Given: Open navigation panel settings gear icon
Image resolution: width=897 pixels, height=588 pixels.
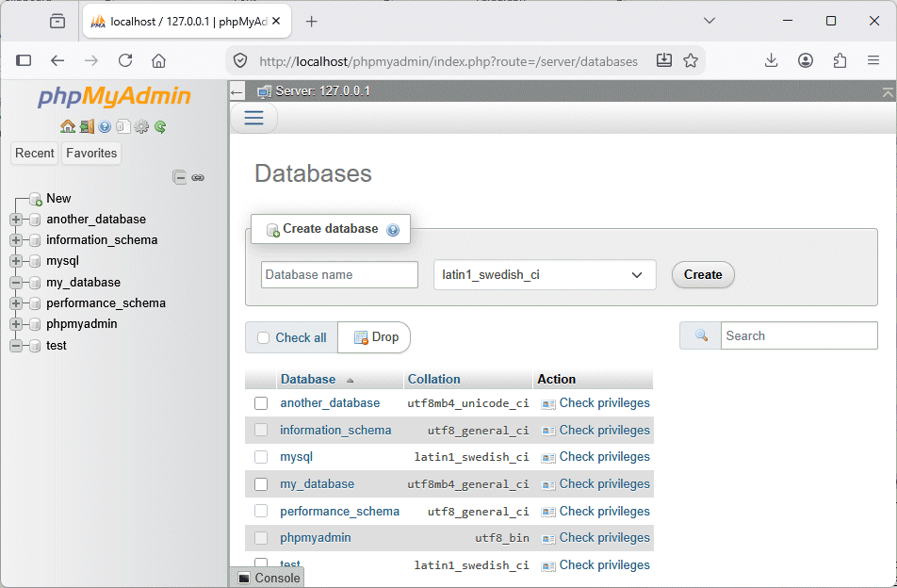Looking at the screenshot, I should click(141, 126).
